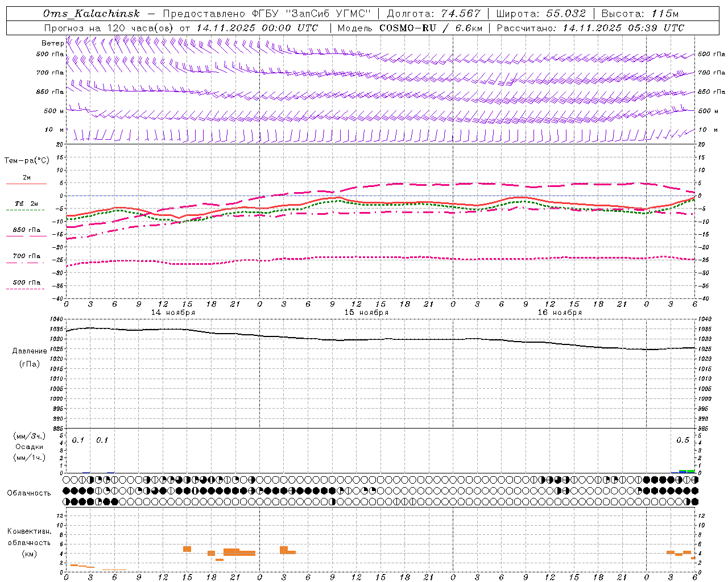Click the (мм/3ч.) precipitation unit label
Viewport: 728px width, 582px height.
30,436
